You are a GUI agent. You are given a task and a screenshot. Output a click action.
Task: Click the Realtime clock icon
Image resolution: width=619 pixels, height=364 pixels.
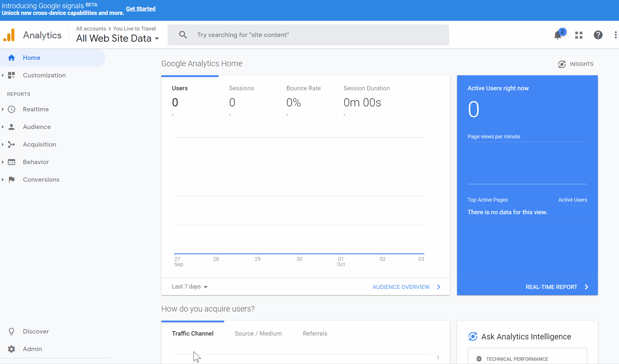(x=11, y=109)
